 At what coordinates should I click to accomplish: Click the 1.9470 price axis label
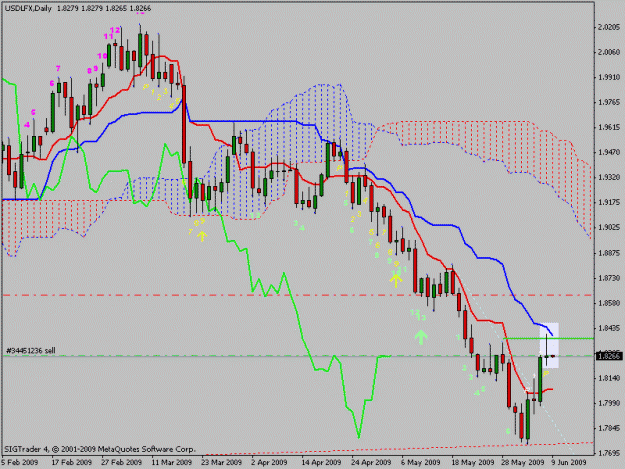click(x=609, y=152)
